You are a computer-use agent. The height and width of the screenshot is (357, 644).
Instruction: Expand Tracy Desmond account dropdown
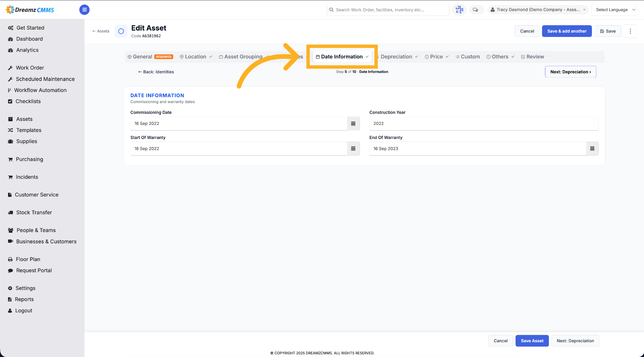[x=538, y=10]
